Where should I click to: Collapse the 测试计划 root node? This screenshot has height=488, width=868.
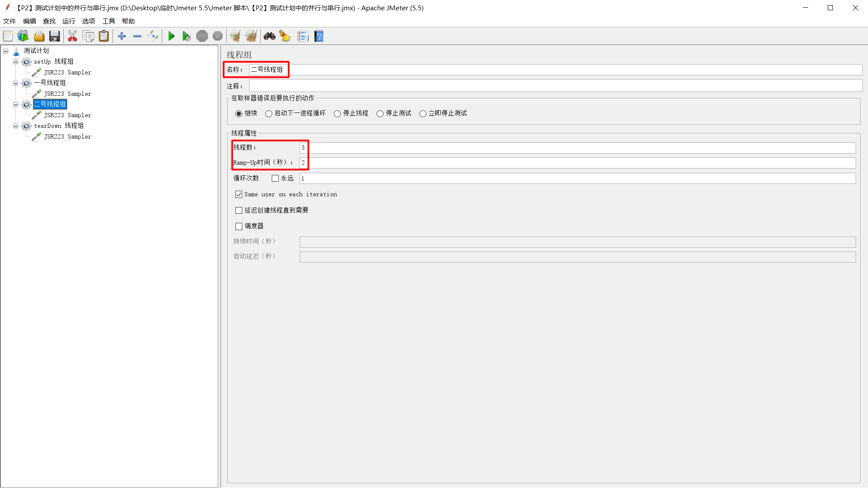[6, 51]
